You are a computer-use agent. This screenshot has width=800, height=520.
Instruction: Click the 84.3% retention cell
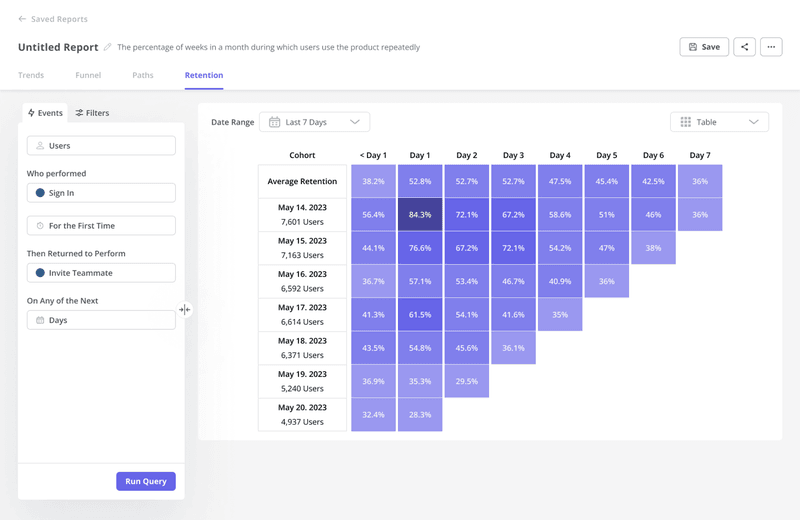tap(420, 214)
